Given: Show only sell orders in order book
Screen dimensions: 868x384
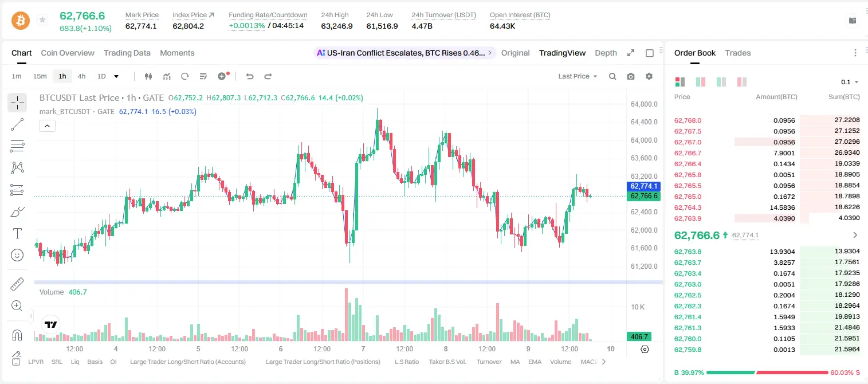Looking at the screenshot, I should click(742, 82).
